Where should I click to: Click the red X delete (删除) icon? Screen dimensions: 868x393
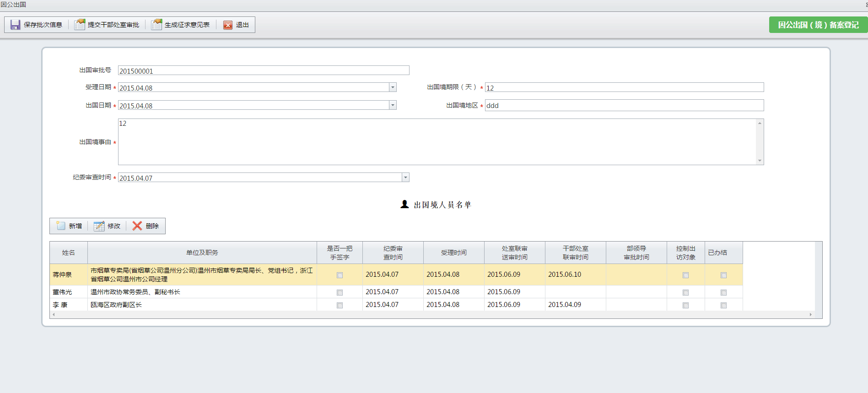point(137,226)
